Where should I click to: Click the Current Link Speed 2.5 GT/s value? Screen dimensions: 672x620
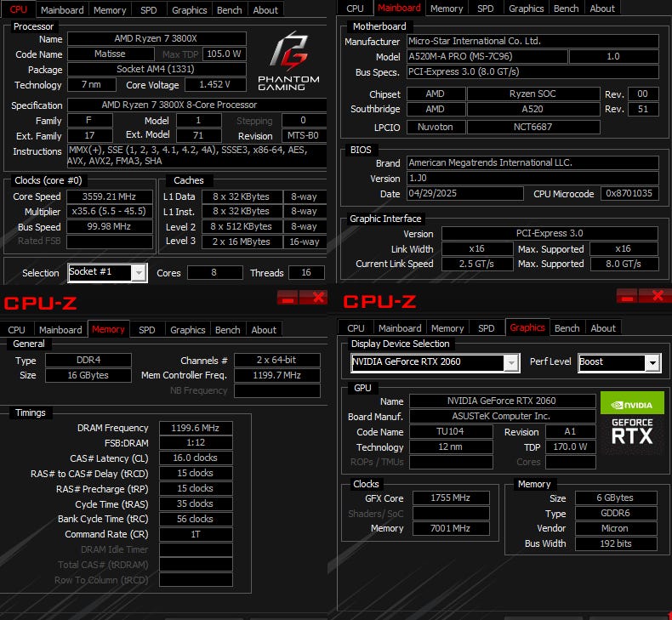pos(477,264)
